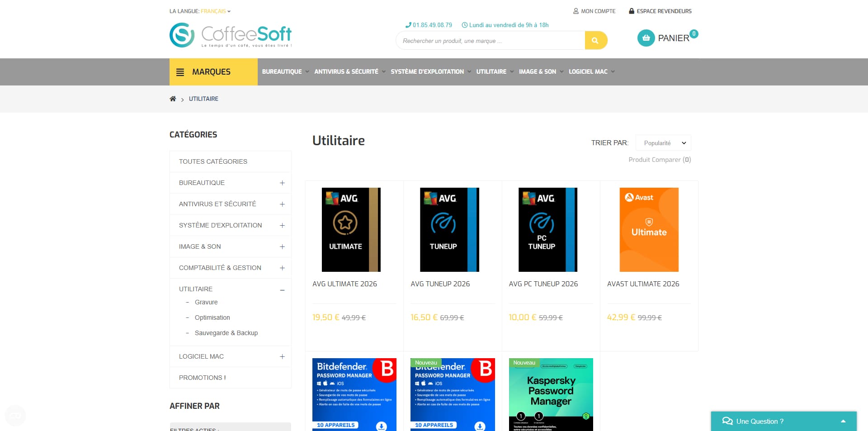Click the phone number 01.85.49.08.79

(x=429, y=25)
